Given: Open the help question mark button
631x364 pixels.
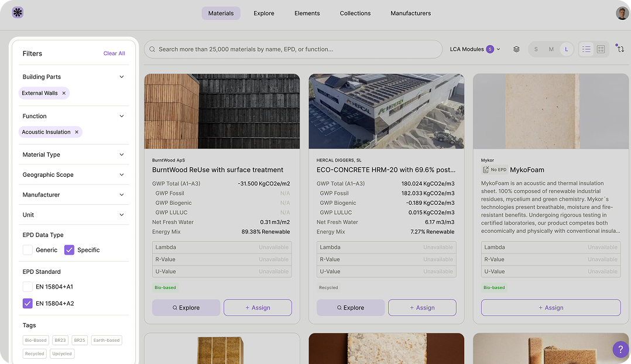Looking at the screenshot, I should pyautogui.click(x=620, y=349).
